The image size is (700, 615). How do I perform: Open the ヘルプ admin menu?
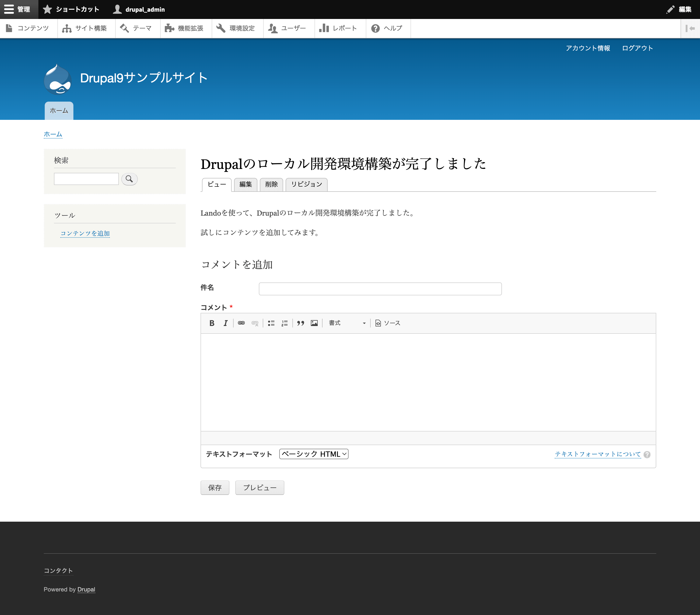(388, 28)
